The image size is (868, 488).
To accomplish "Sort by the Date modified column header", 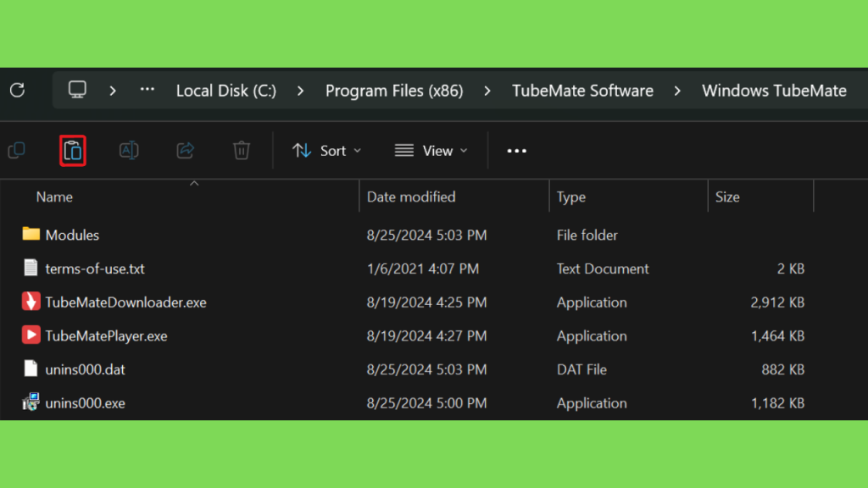I will coord(411,197).
